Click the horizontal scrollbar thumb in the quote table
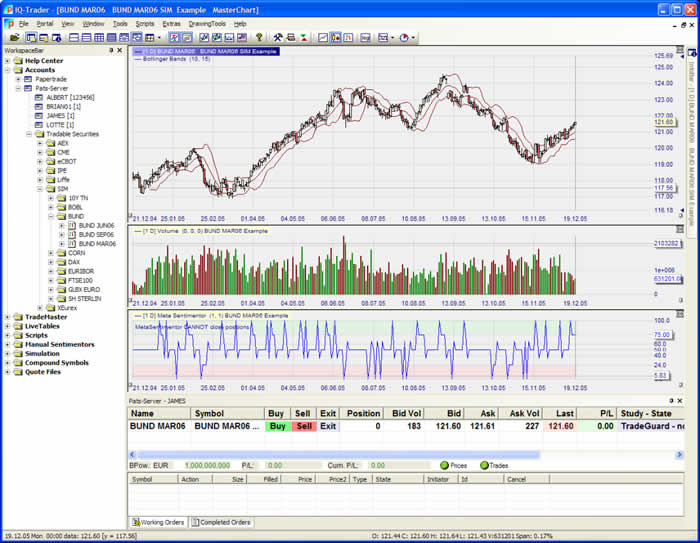Viewport: 700px width, 543px height. tap(338, 455)
